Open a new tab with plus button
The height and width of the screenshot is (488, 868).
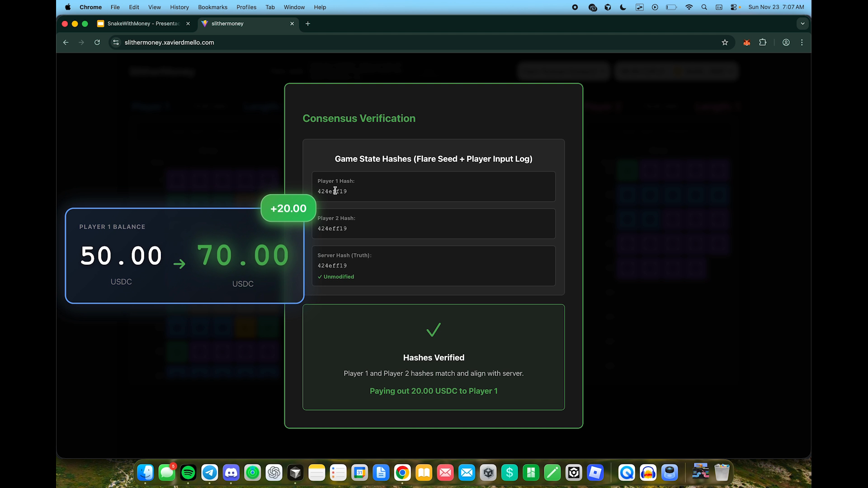pyautogui.click(x=308, y=23)
